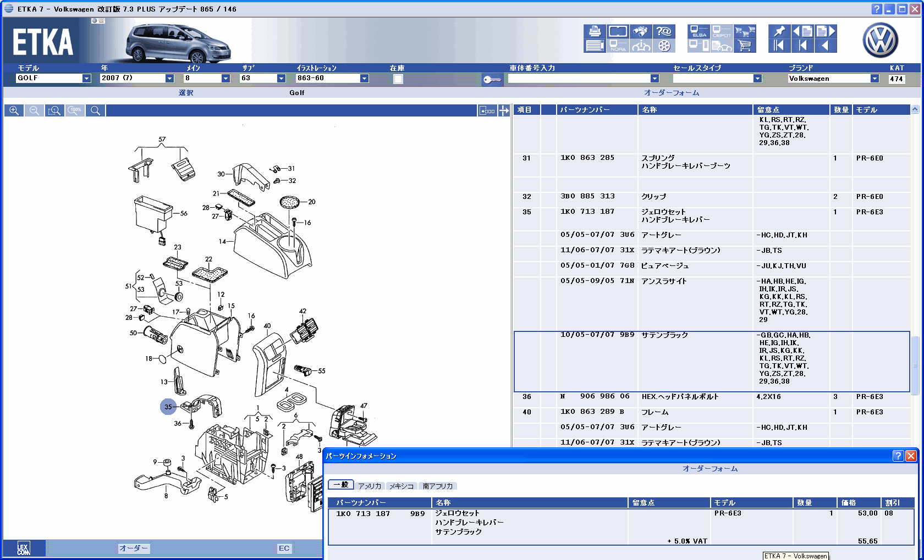Viewport: 924px width, 560px height.
Task: Expand the サブ group 63 dropdown
Action: pyautogui.click(x=281, y=79)
